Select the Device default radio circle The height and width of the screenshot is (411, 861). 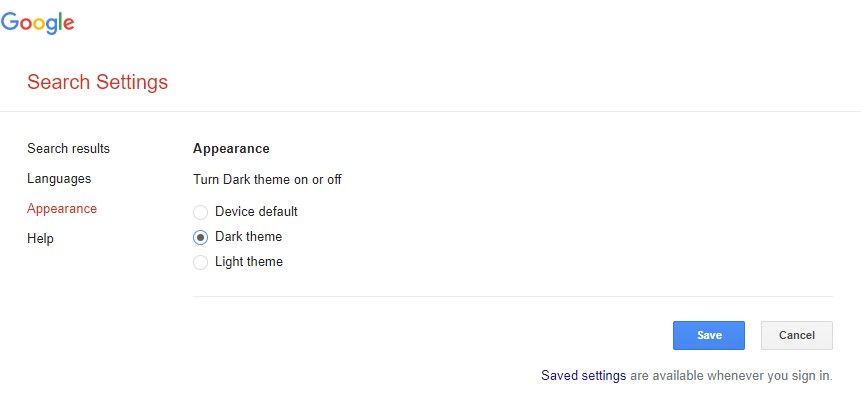(200, 212)
